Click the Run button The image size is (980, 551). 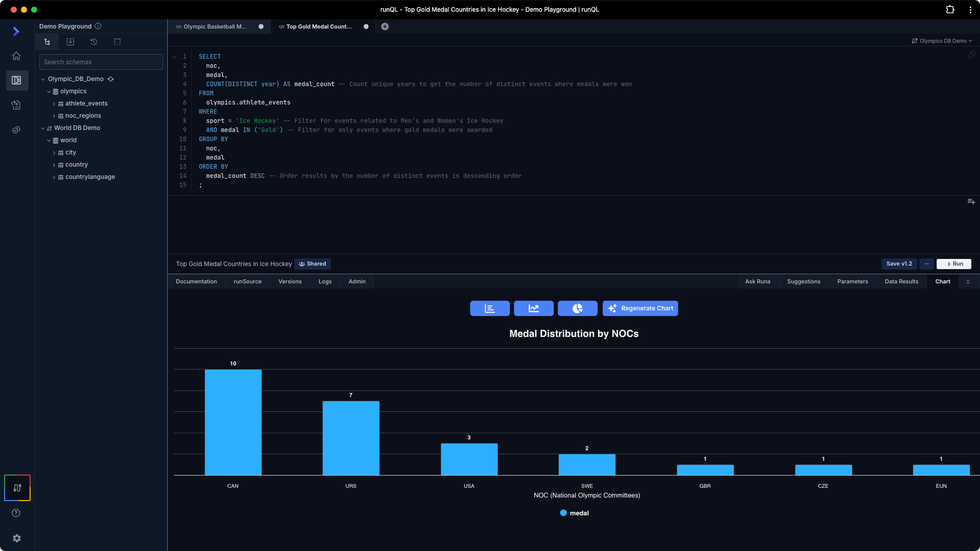[954, 264]
